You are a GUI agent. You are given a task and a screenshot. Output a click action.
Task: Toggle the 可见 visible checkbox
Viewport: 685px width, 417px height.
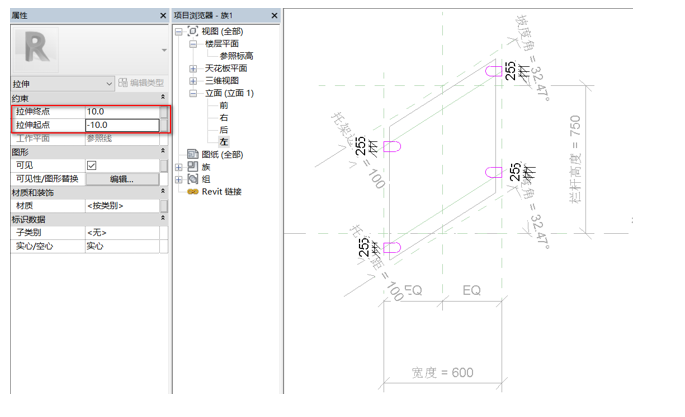[92, 165]
